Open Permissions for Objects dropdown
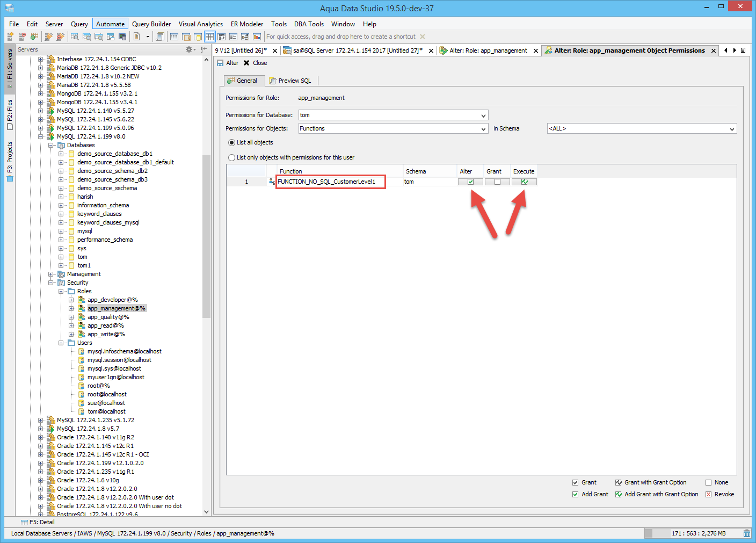Image resolution: width=756 pixels, height=543 pixels. click(x=483, y=128)
